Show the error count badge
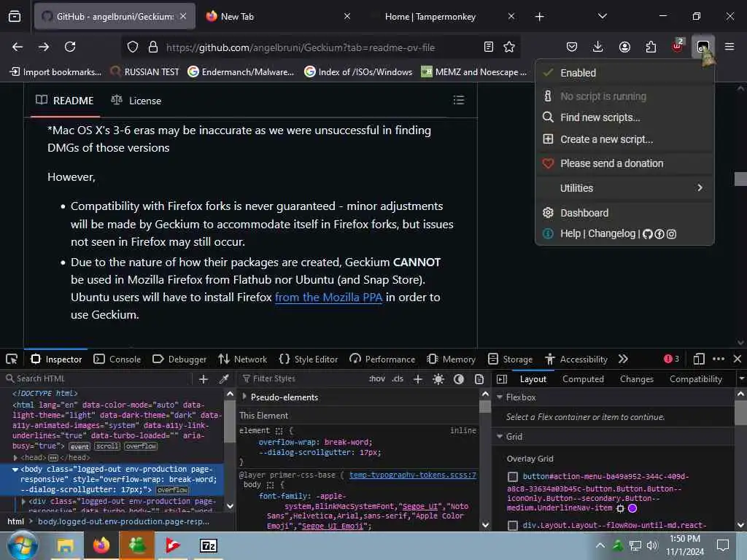The width and height of the screenshot is (747, 560). (671, 359)
